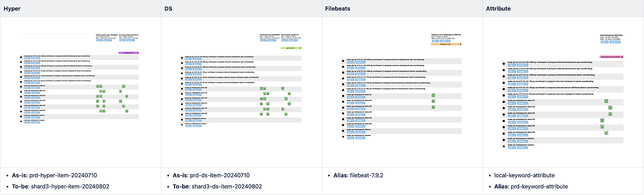Viewport: 644px width, 195px height.
Task: Click shard 1 on Attribute data-01 row
Action: click(606, 101)
